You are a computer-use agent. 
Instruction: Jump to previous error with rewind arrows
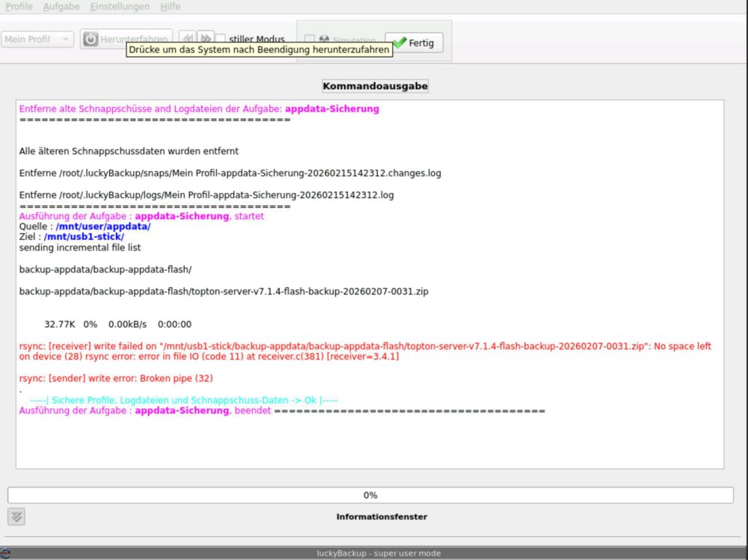tap(188, 37)
